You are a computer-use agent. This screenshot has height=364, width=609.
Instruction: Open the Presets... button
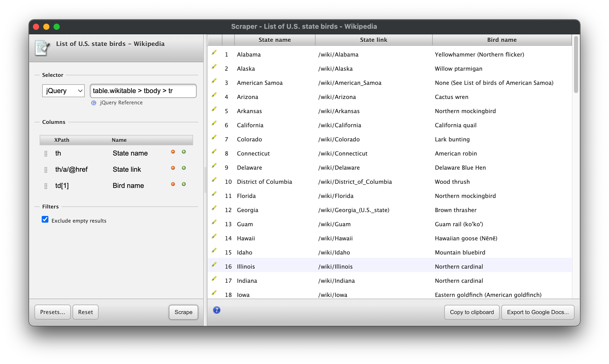[53, 312]
